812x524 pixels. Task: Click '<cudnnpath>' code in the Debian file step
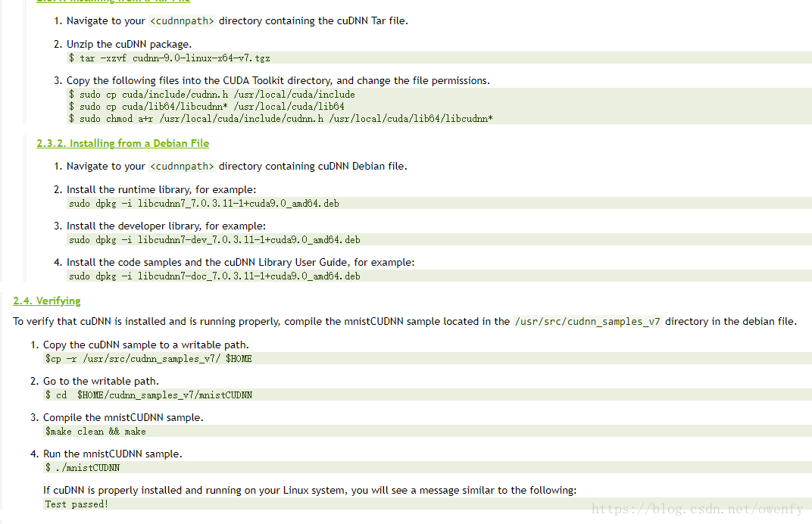coord(182,166)
